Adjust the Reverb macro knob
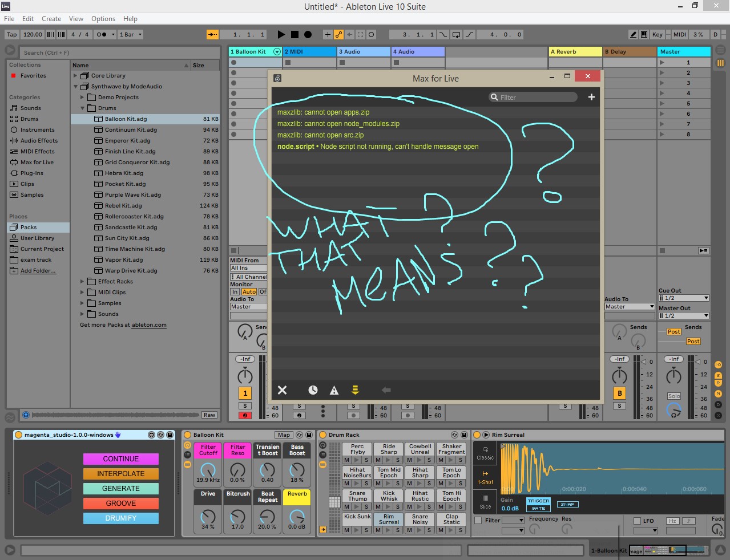 (297, 517)
